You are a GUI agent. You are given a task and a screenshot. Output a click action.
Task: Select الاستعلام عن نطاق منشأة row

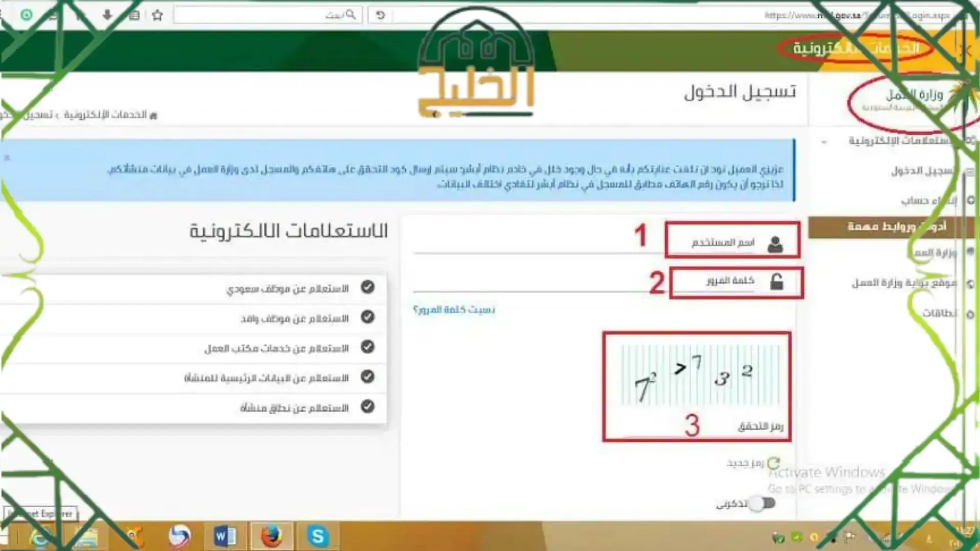[194, 408]
